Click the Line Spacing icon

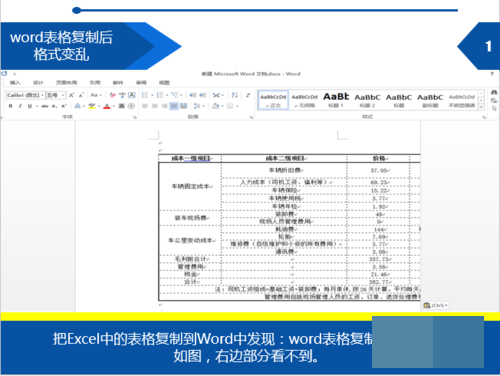tap(197, 106)
